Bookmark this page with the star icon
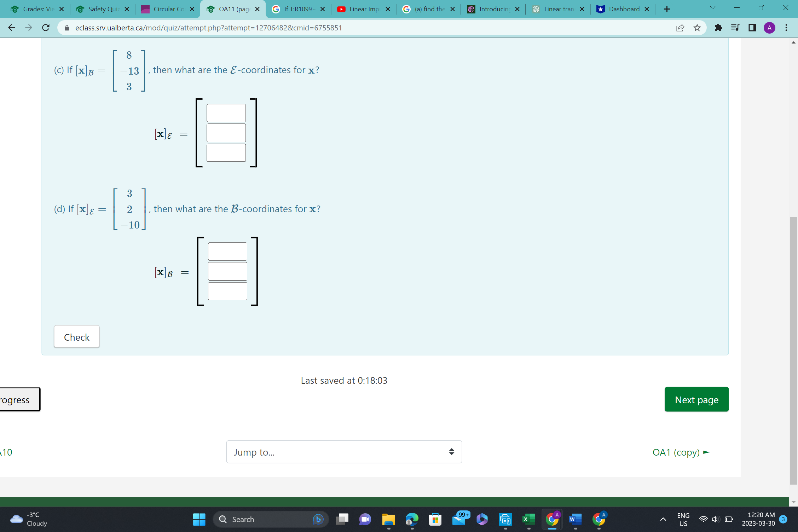 [697, 28]
